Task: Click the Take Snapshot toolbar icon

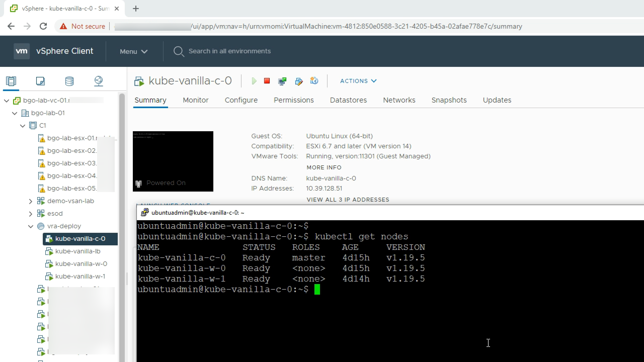Action: [x=314, y=81]
